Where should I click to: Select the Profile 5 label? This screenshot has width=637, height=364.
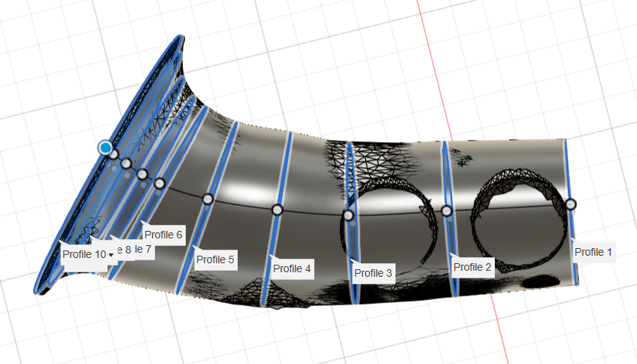(x=215, y=259)
